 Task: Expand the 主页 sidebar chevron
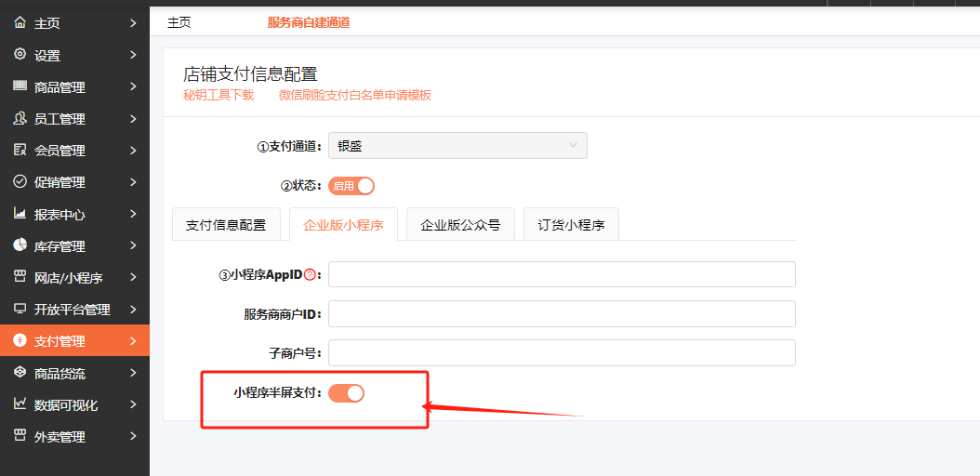click(133, 23)
